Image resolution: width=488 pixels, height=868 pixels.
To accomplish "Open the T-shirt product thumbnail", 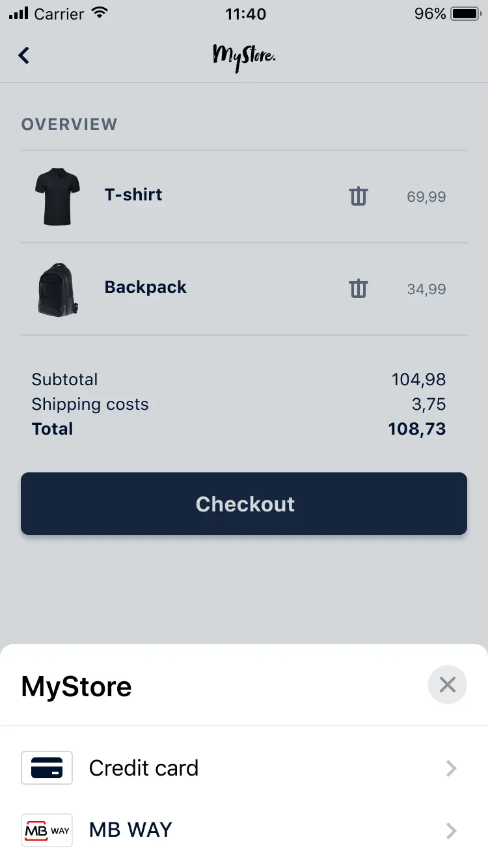I will coord(57,196).
